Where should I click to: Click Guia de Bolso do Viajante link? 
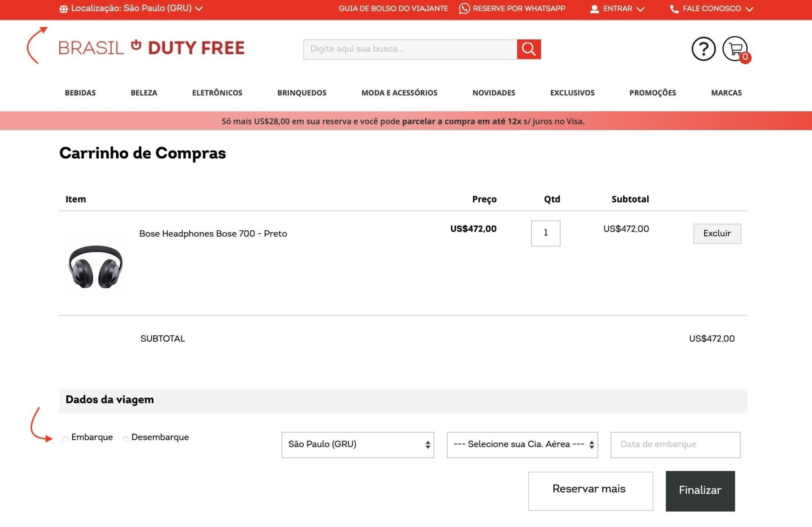click(x=393, y=8)
